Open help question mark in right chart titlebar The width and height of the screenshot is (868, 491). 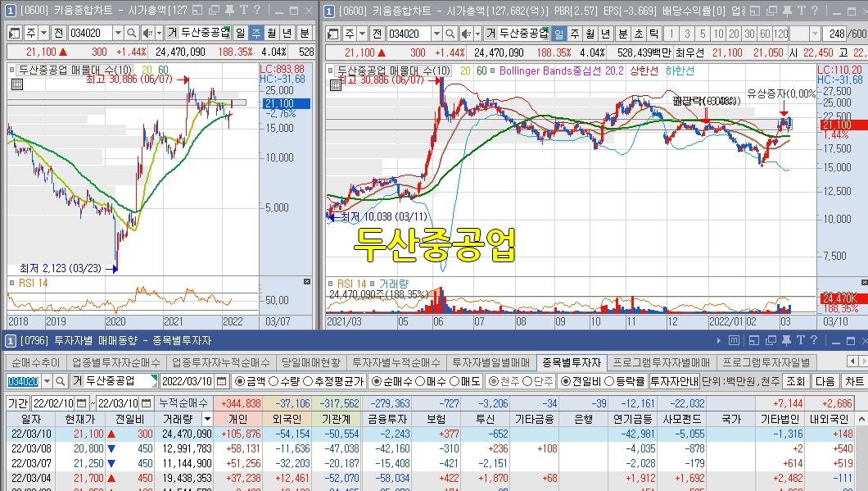(x=814, y=10)
